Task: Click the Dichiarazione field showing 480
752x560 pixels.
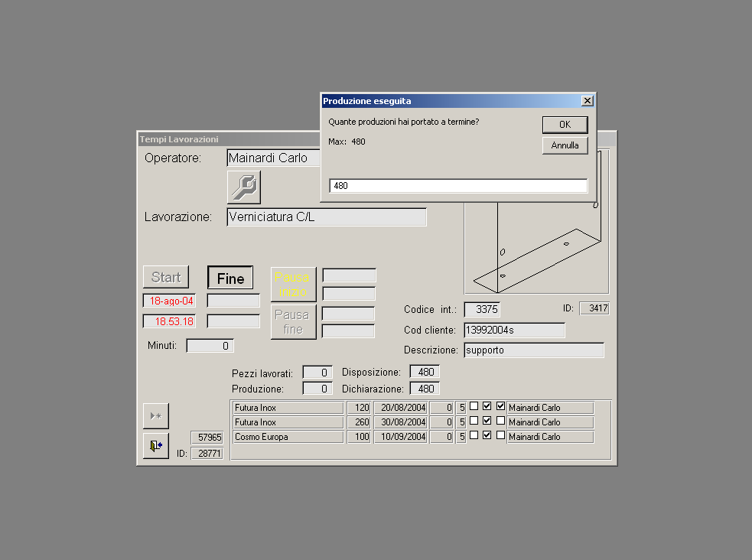Action: 425,389
